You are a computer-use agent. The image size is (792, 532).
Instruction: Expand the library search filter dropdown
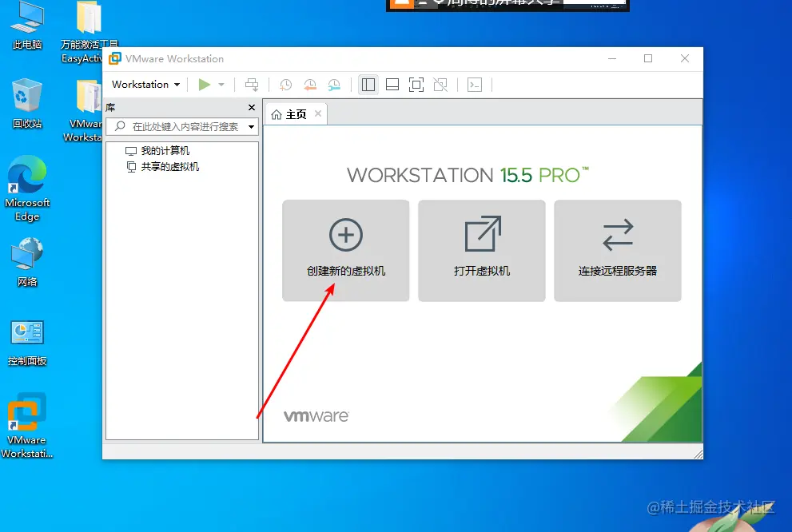(251, 127)
